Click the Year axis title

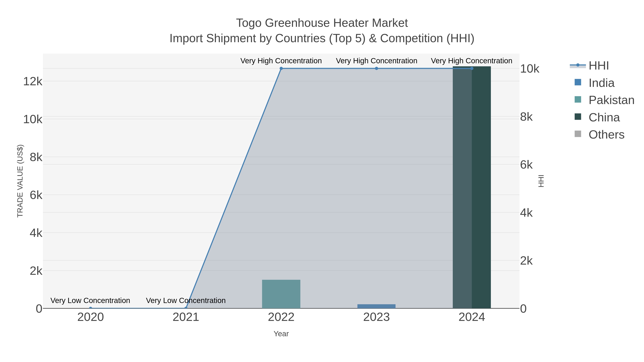coord(281,334)
